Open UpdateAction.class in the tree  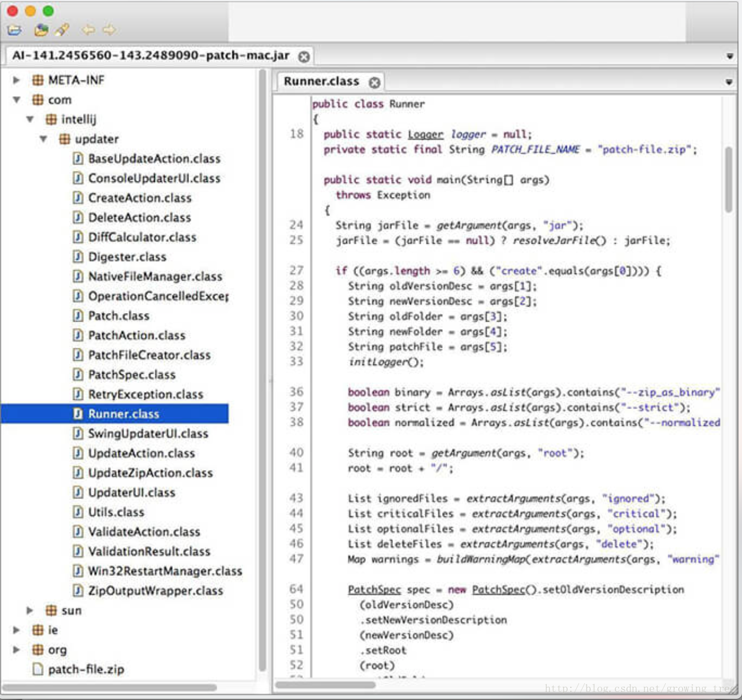point(142,453)
